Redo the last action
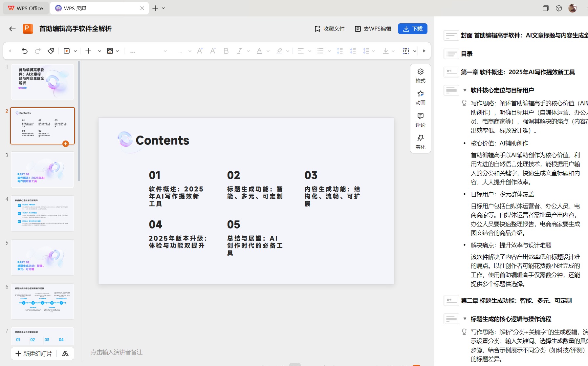Screen dimensions: 588x366 click(x=38, y=51)
